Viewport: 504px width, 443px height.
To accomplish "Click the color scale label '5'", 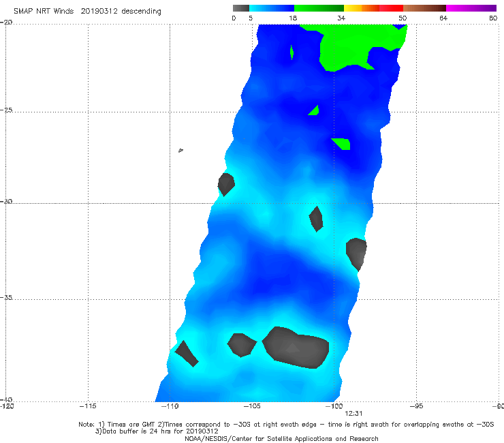I will [x=251, y=18].
